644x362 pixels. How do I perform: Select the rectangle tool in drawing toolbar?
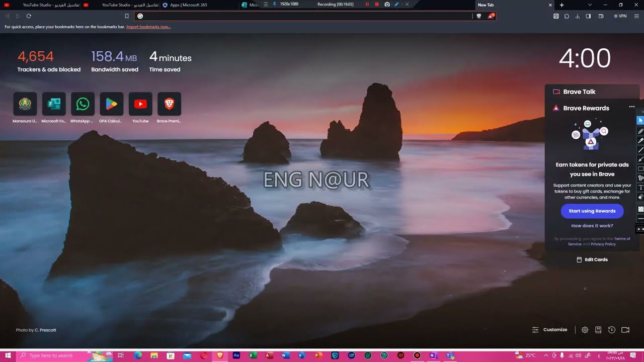point(640,169)
